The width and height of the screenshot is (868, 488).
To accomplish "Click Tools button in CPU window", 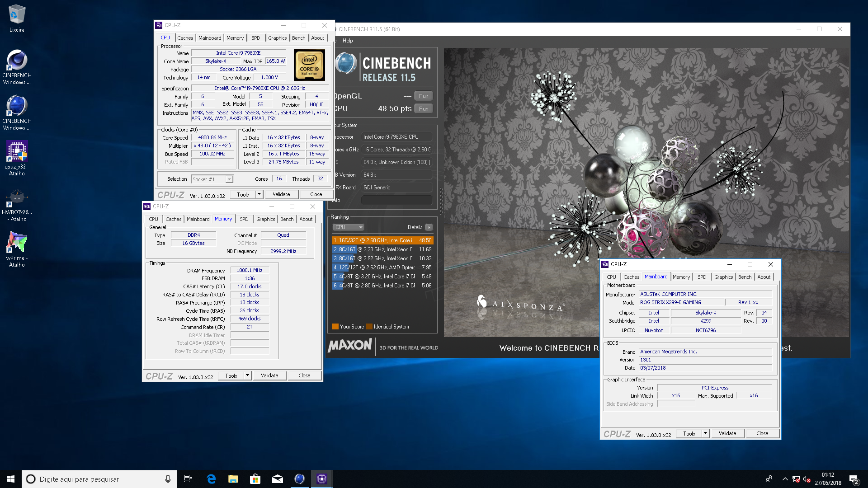I will [243, 194].
